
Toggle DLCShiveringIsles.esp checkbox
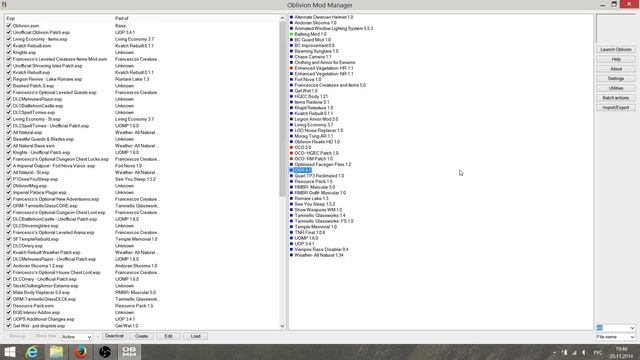(x=9, y=226)
